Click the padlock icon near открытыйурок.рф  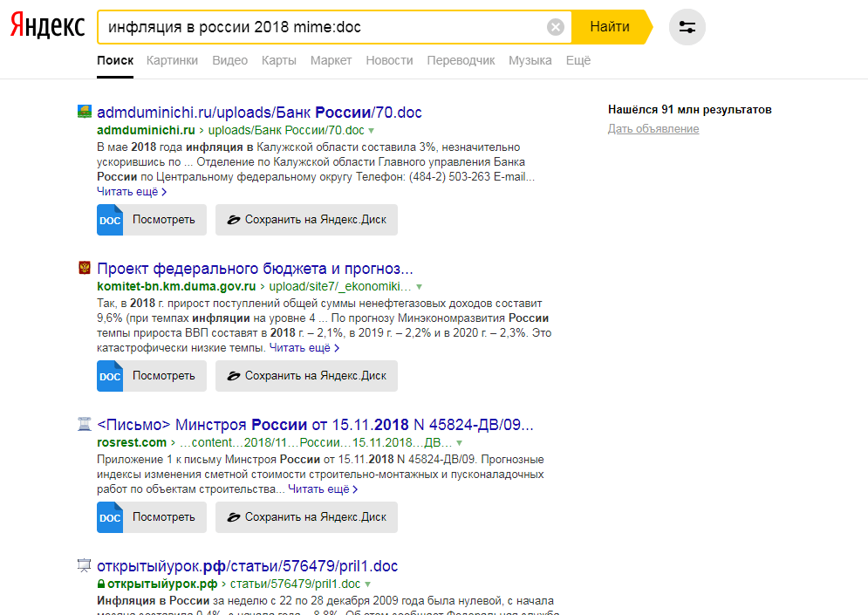(x=101, y=584)
